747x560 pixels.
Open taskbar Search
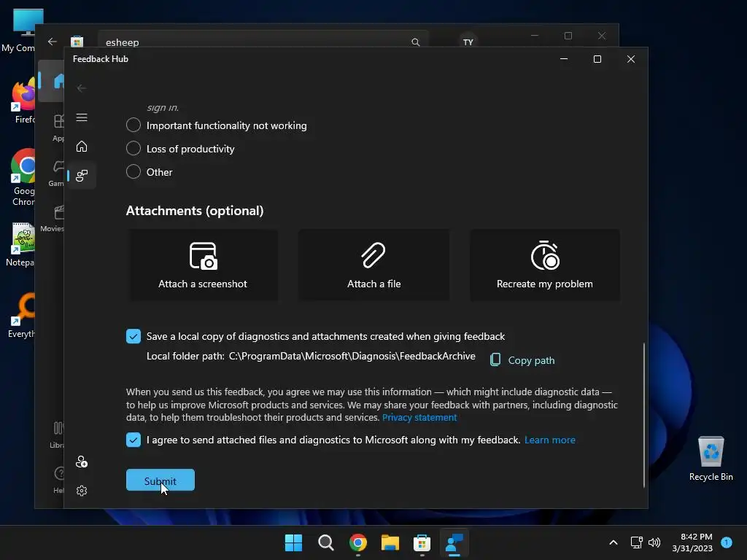pyautogui.click(x=326, y=542)
